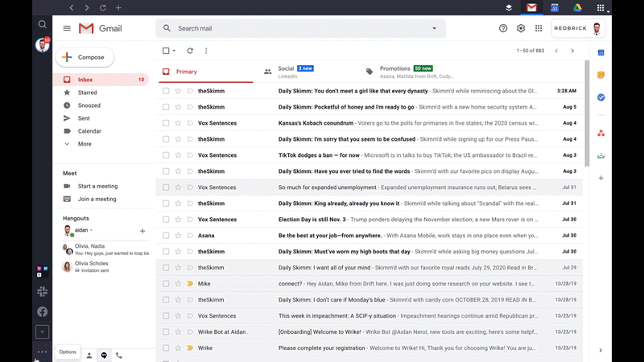Viewport: 644px width, 362px height.
Task: Reload page using top bar refresh
Action: (103, 7)
